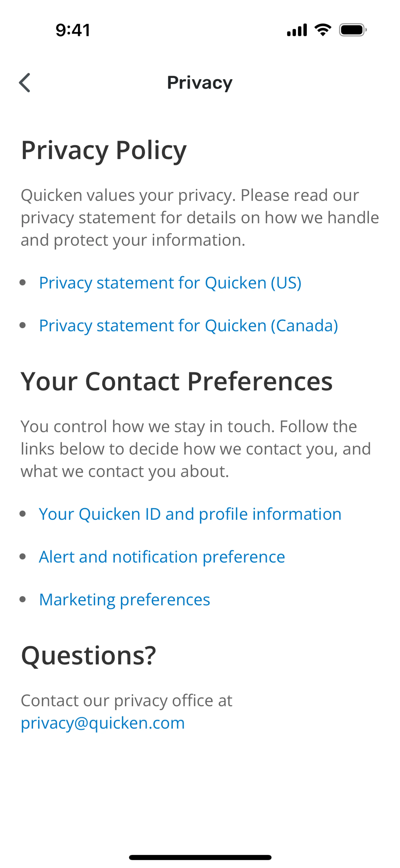
Task: Tap the Questions? heading
Action: pos(89,656)
